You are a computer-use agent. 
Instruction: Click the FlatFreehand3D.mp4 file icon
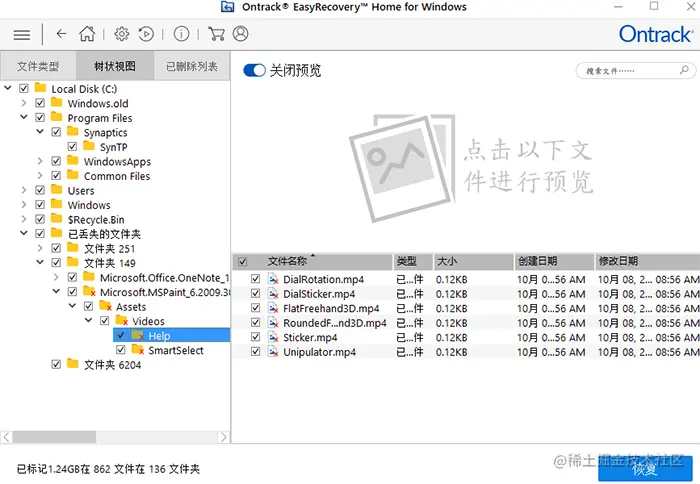(x=273, y=308)
